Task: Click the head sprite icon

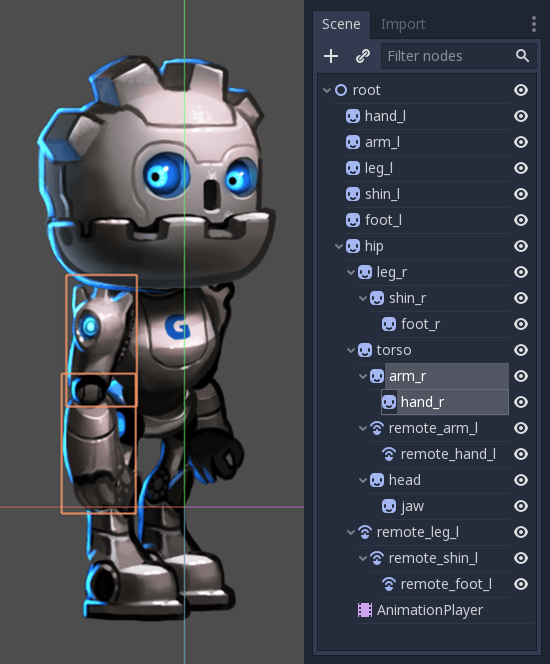Action: 377,480
